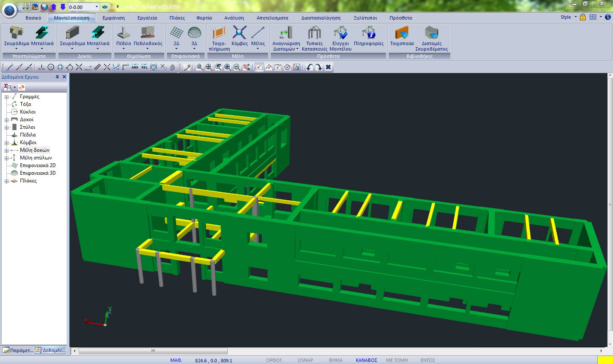Click the hand pan tool icon
The height and width of the screenshot is (364, 613).
click(246, 67)
